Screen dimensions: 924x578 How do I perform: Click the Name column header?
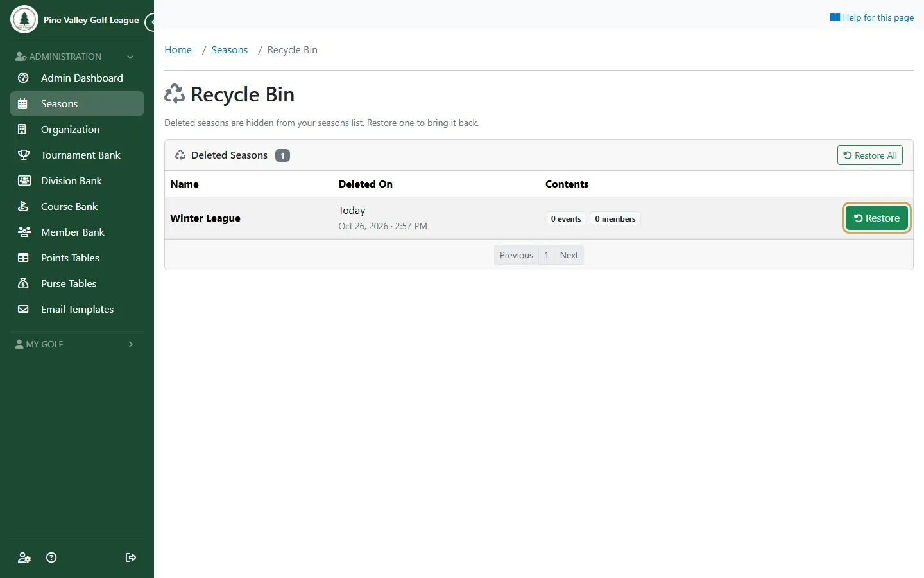[184, 184]
